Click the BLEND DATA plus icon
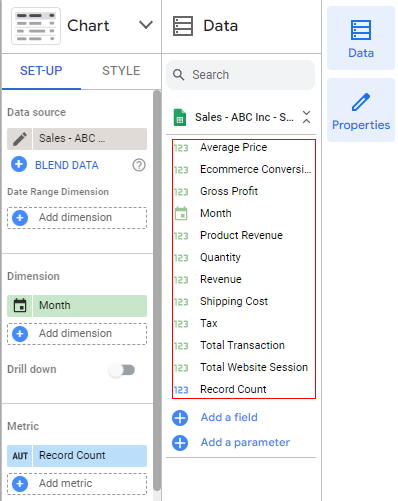This screenshot has width=398, height=501. [19, 164]
